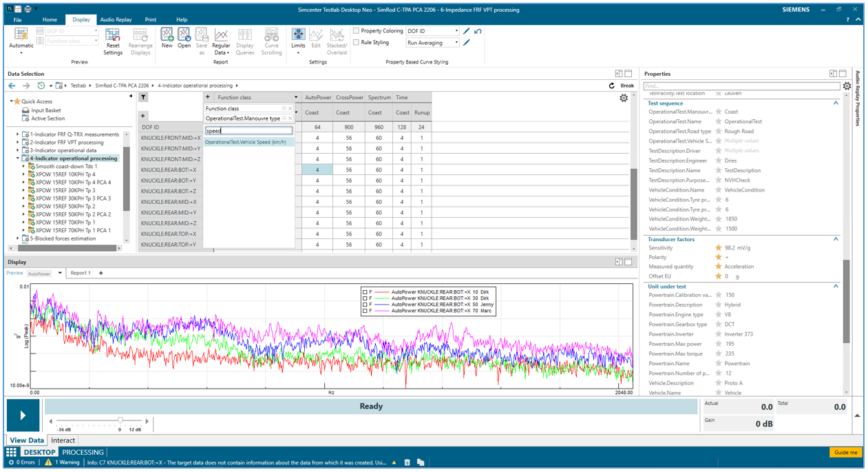Expand the 3-Indicator operational data tree node

17,150
